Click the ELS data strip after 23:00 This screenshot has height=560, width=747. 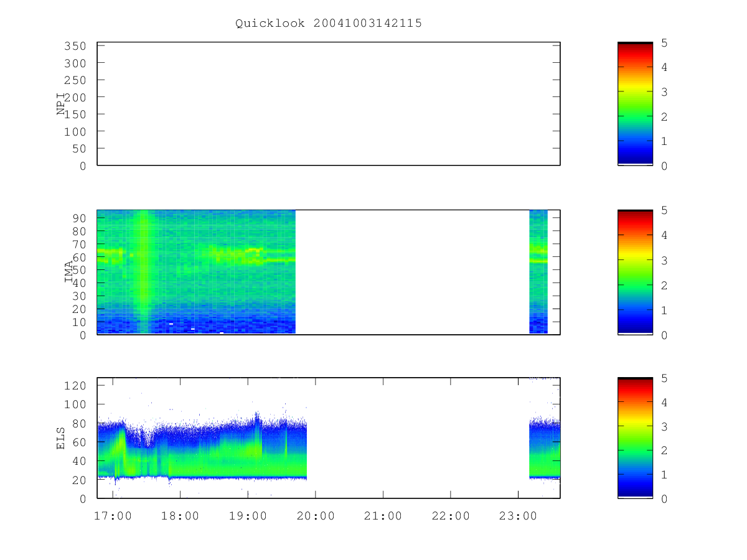(x=545, y=449)
